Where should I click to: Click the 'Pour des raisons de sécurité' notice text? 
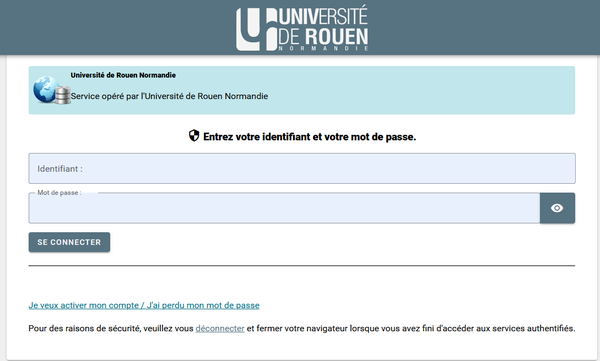click(x=302, y=328)
